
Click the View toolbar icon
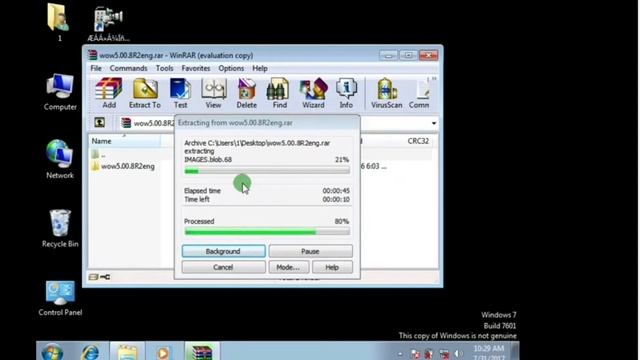coord(213,93)
